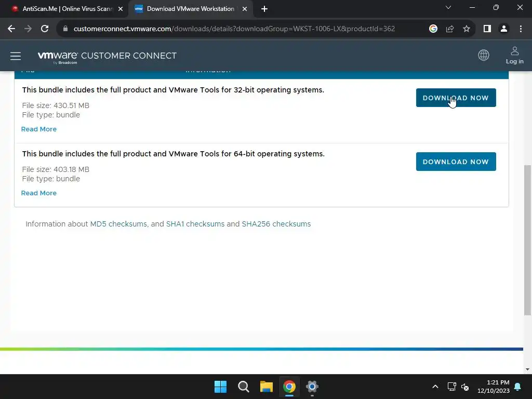Close the Download VMware Workstation tab

[x=245, y=9]
